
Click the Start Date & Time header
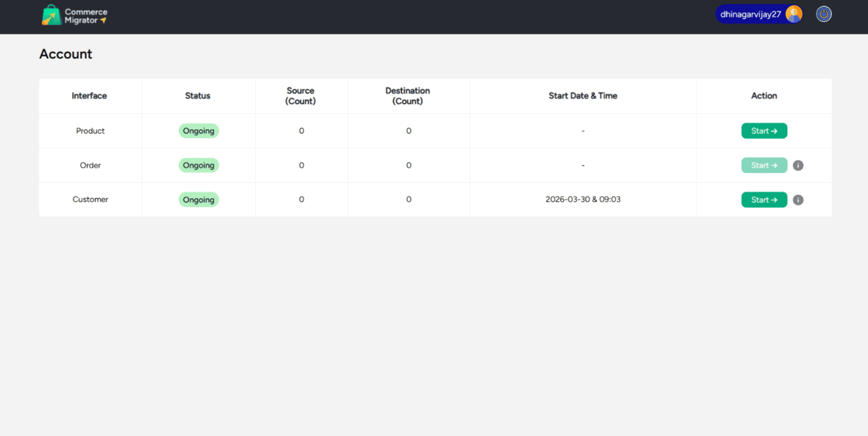click(583, 96)
